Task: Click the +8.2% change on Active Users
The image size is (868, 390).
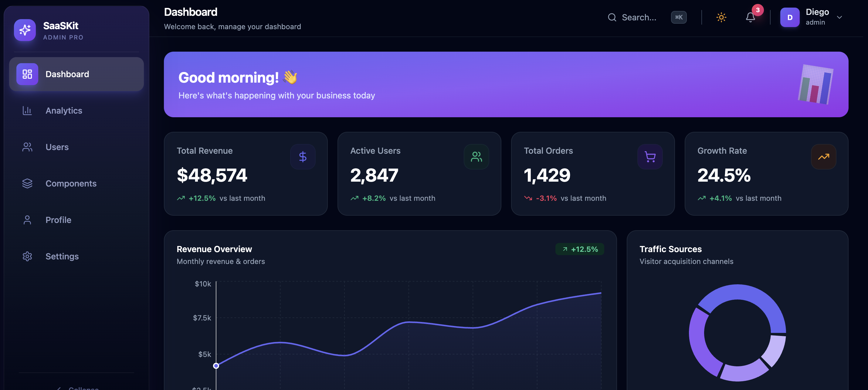Action: tap(374, 198)
